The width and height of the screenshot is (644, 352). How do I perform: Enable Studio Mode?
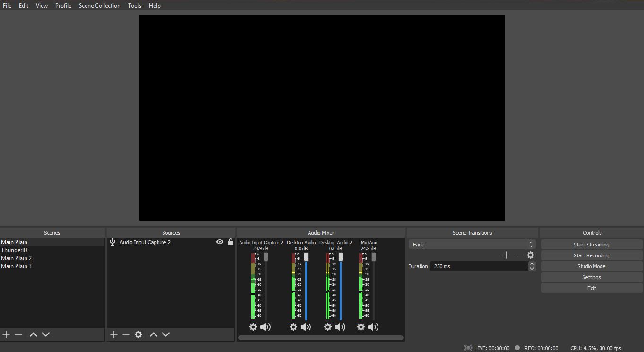(591, 266)
